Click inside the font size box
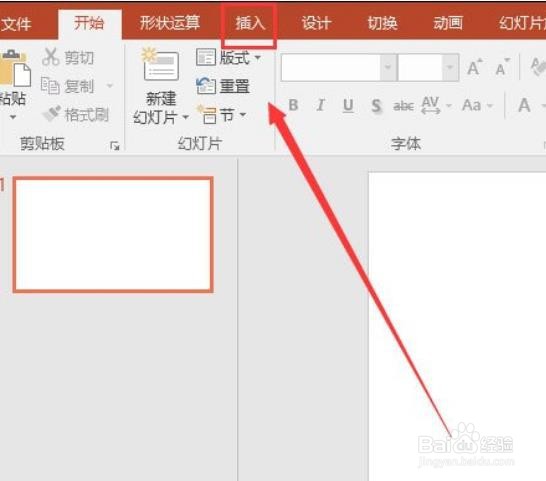The width and height of the screenshot is (546, 481). pos(420,67)
